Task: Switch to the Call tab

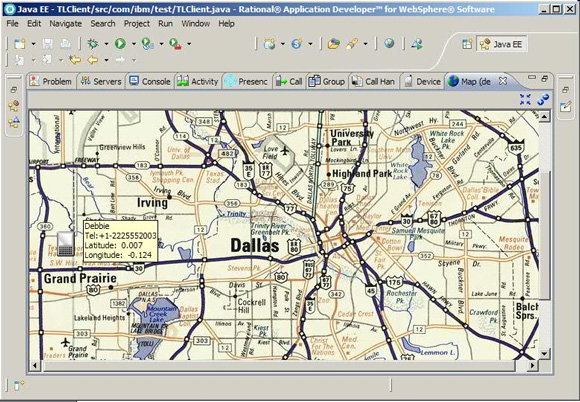Action: pyautogui.click(x=290, y=81)
